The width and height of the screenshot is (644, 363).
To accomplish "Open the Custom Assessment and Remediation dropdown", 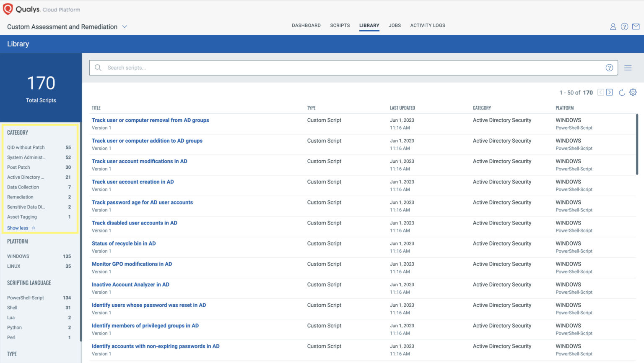I will [125, 26].
